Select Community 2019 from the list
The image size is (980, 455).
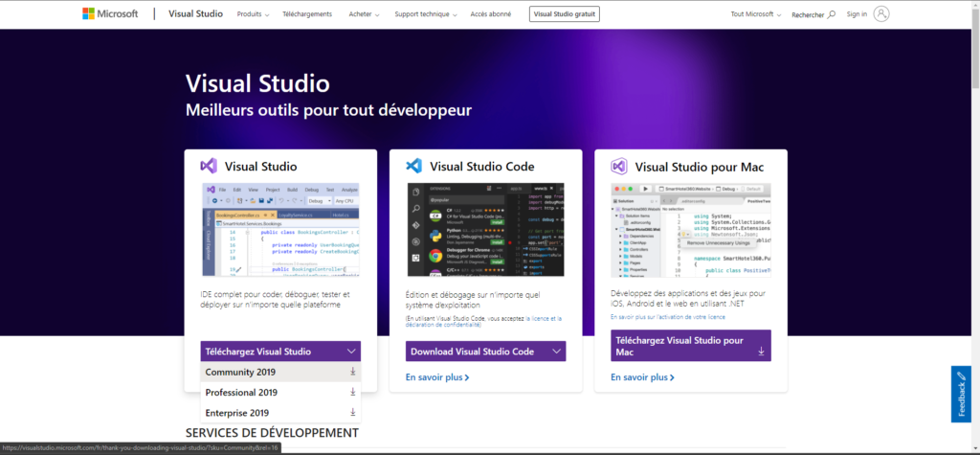(280, 372)
